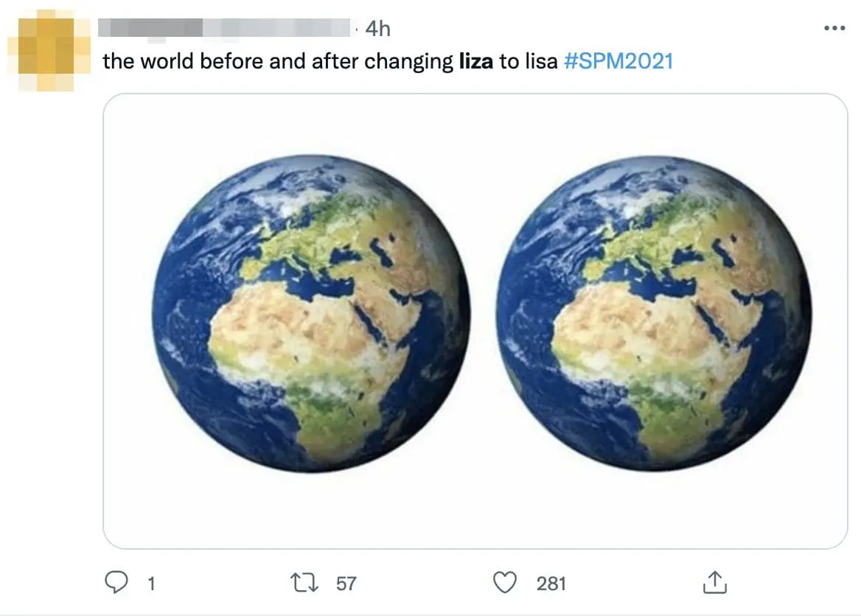Click the 4h timestamp link
Viewport: 861px width, 616px height.
(377, 29)
